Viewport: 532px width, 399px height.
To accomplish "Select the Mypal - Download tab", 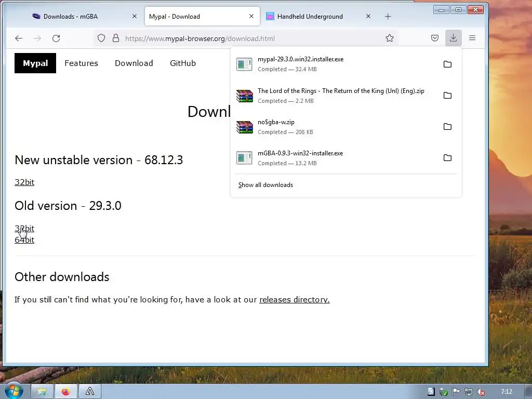I will (202, 16).
